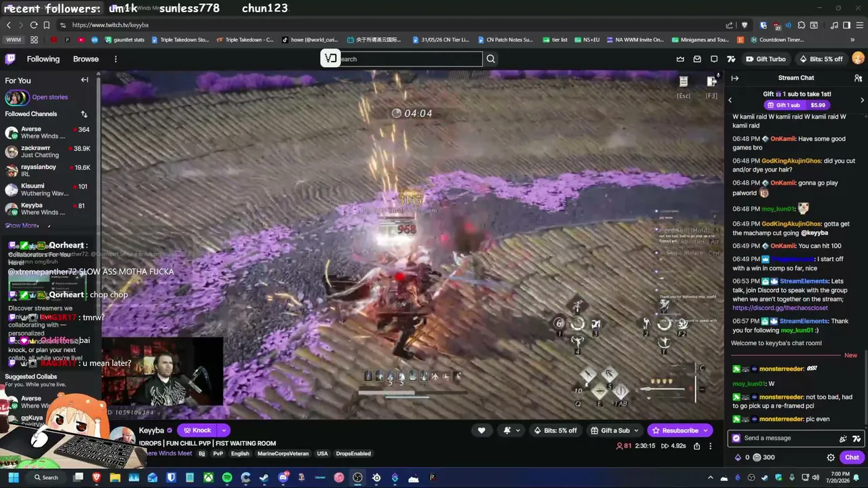
Task: Sort the Followed Channels list
Action: [84, 114]
